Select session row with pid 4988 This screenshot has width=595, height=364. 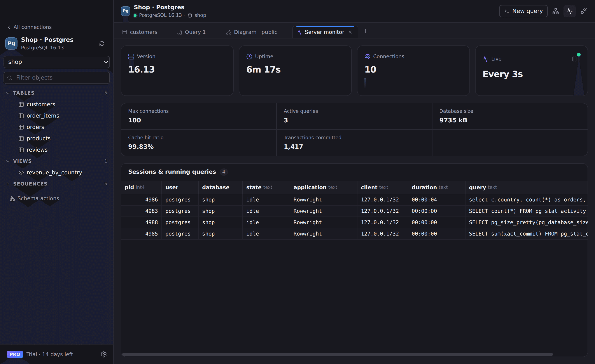(354, 222)
